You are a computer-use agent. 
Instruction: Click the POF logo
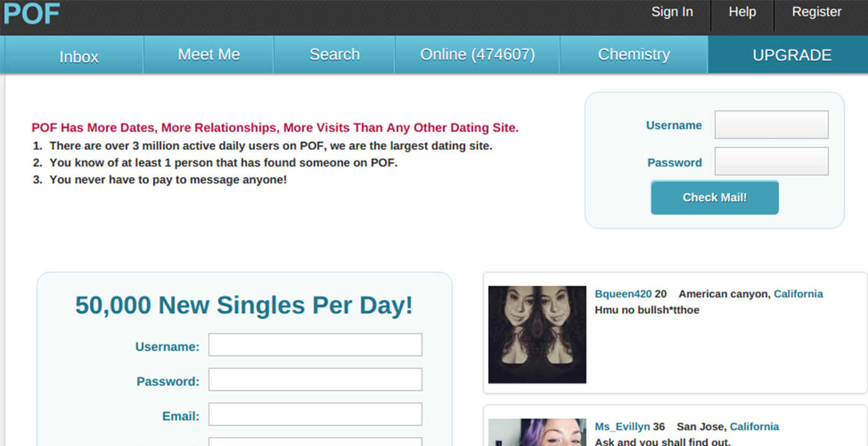31,14
